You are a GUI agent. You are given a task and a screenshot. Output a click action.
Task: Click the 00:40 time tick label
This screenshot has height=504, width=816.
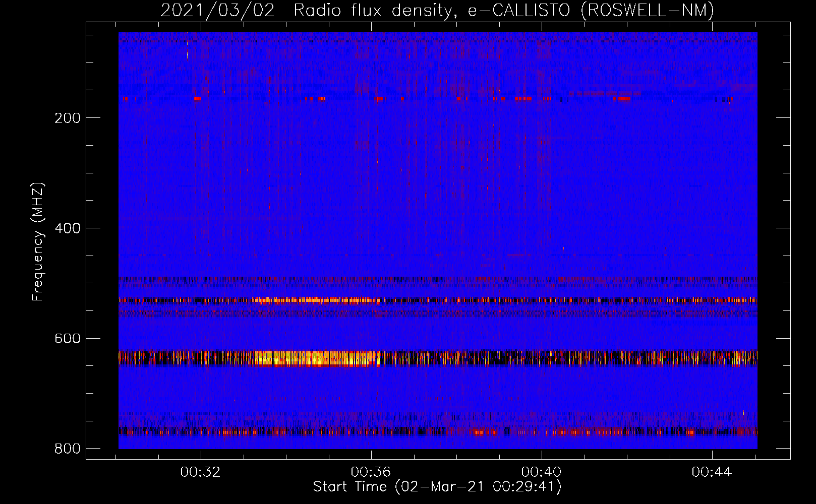tap(542, 472)
